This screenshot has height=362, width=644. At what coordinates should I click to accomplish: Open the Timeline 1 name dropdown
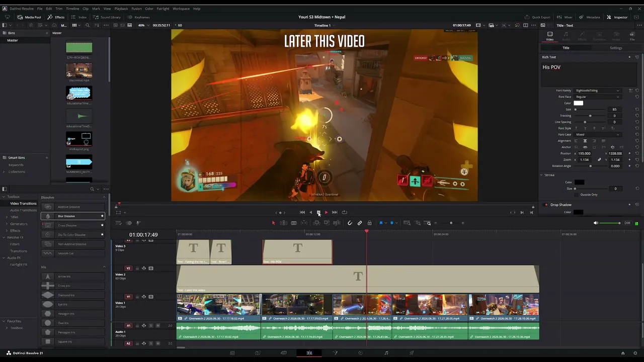click(x=324, y=25)
